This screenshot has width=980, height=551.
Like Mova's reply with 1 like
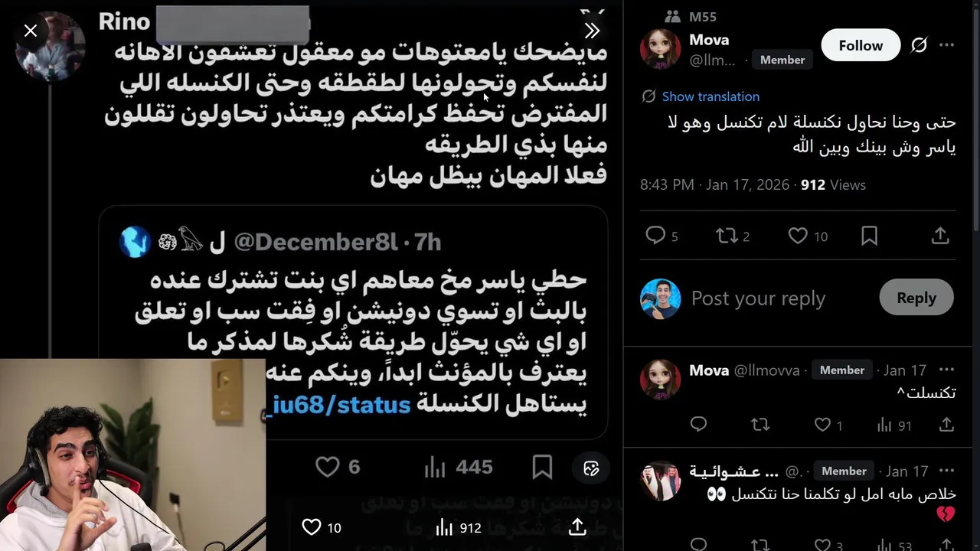(828, 425)
